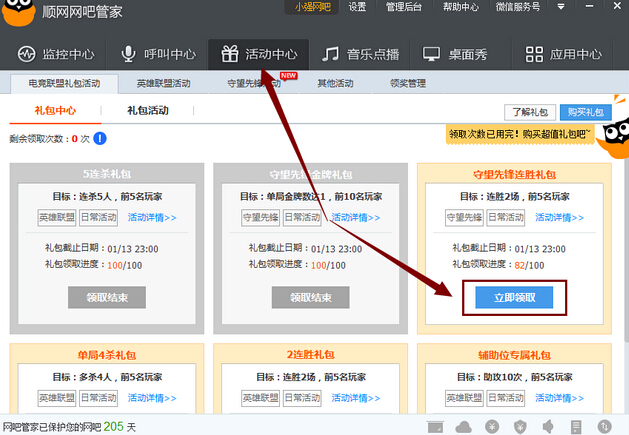
Task: Select the 礼包中心 sub-tab
Action: point(55,110)
